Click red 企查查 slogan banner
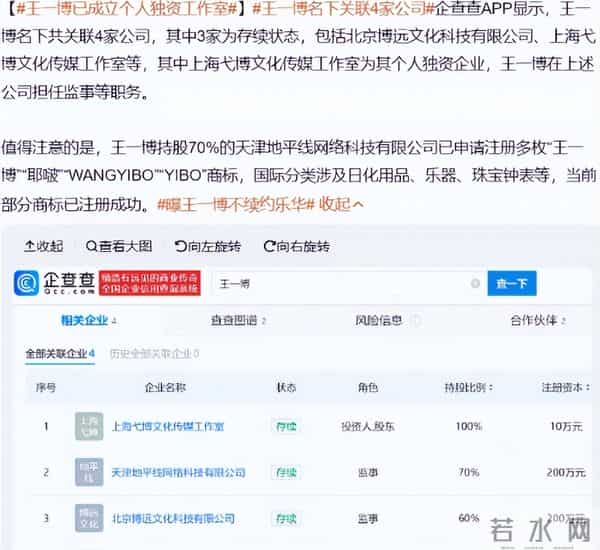Image resolution: width=600 pixels, height=550 pixels. (150, 283)
